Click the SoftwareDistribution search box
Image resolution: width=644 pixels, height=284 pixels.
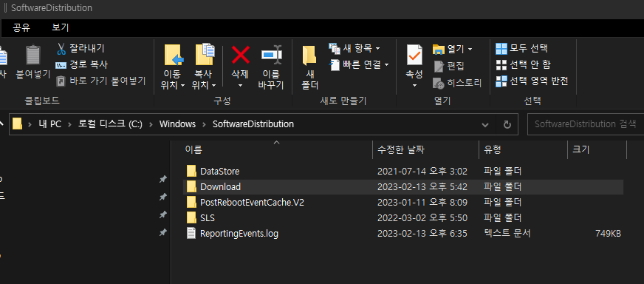tap(585, 124)
